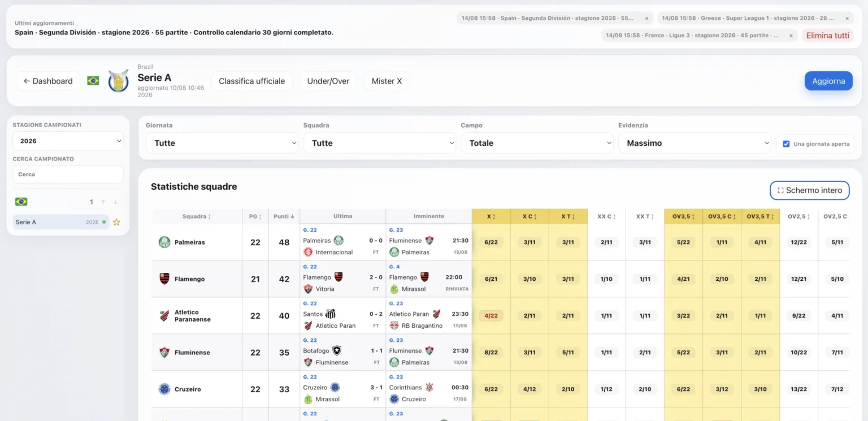The width and height of the screenshot is (868, 421).
Task: Sort by the X T column header
Action: pyautogui.click(x=568, y=216)
